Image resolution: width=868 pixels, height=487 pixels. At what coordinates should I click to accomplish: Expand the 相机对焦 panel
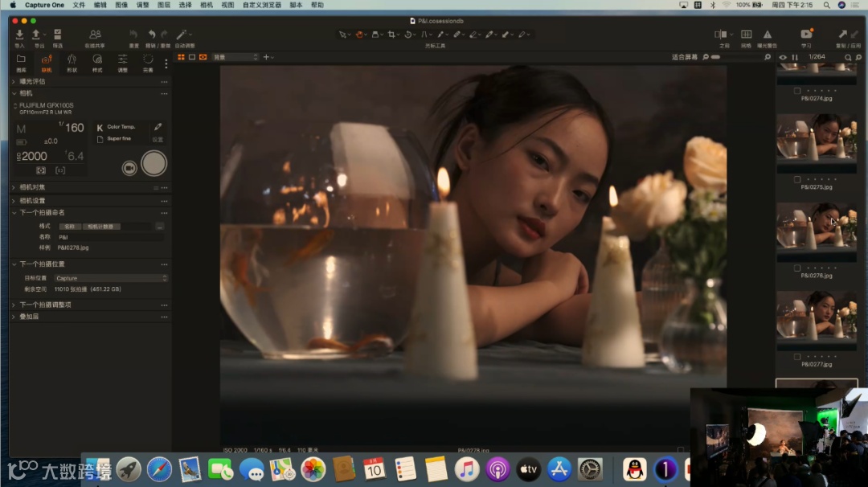(14, 187)
